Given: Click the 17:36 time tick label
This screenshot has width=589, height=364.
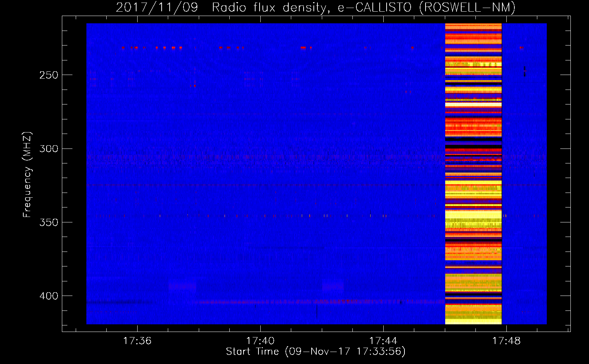Looking at the screenshot, I should coord(137,341).
